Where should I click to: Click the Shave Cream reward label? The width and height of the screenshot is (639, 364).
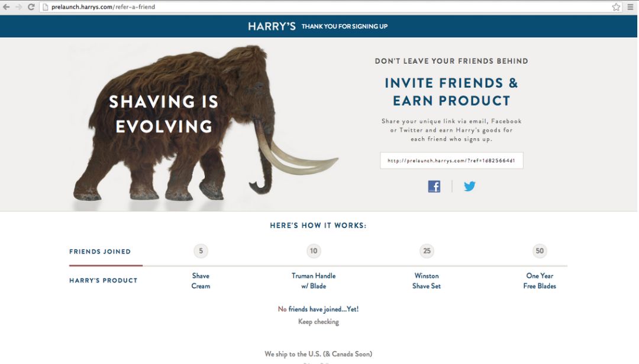pyautogui.click(x=201, y=281)
